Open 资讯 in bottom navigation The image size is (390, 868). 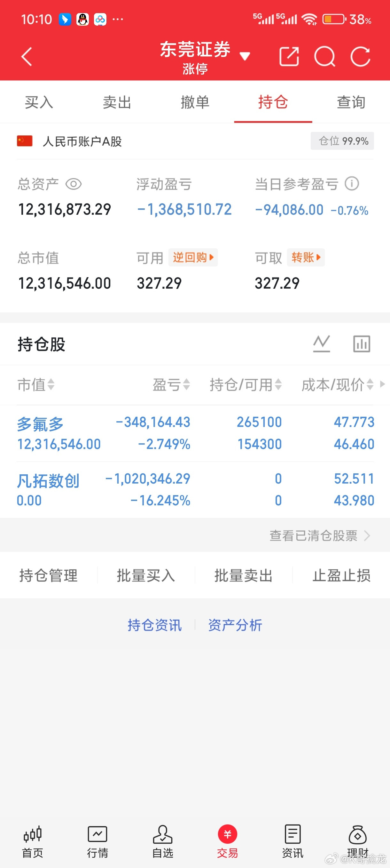[x=292, y=842]
